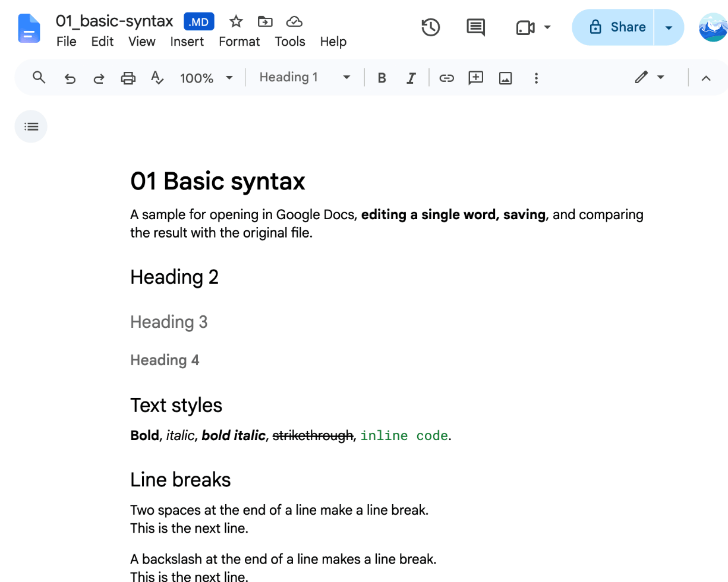Check the cloud document status icon
This screenshot has width=728, height=582.
tap(294, 22)
